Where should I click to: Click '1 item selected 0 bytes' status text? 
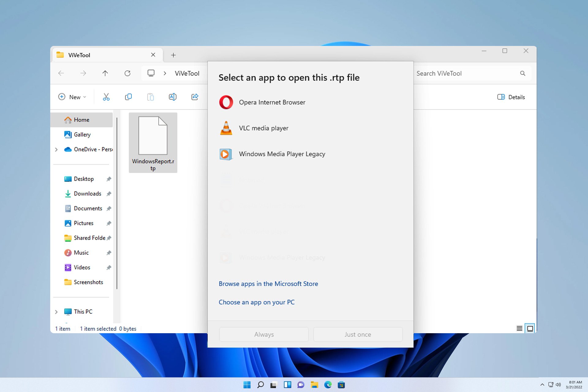(x=108, y=329)
